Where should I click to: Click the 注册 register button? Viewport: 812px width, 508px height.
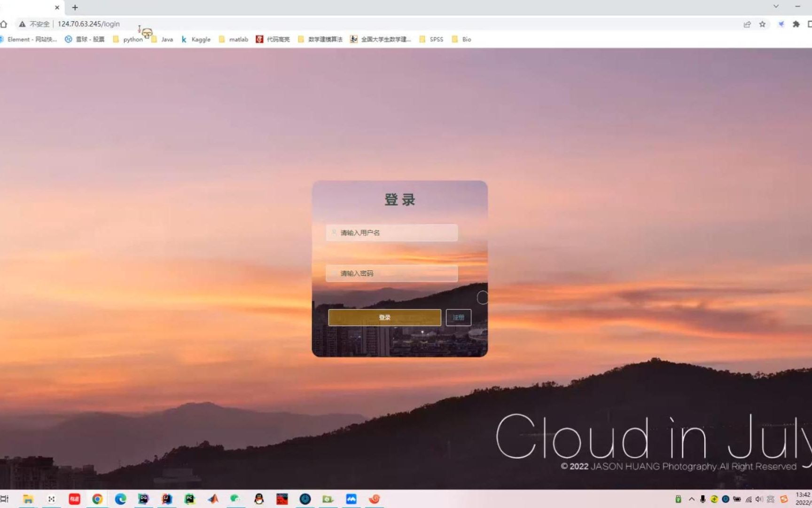(458, 317)
